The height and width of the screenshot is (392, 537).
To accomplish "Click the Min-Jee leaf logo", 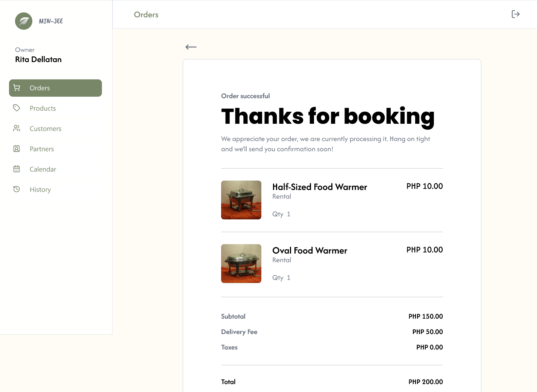I will point(24,21).
